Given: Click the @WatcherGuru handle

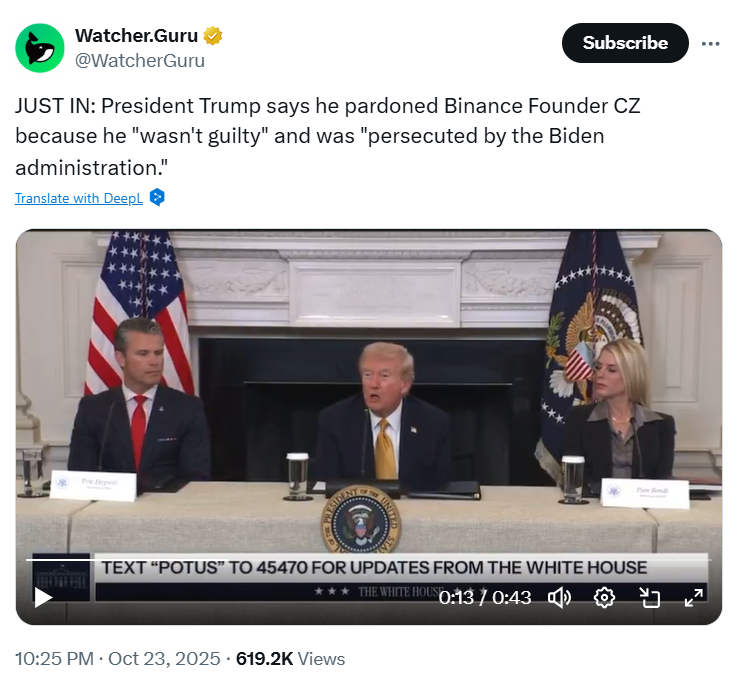Looking at the screenshot, I should 140,60.
